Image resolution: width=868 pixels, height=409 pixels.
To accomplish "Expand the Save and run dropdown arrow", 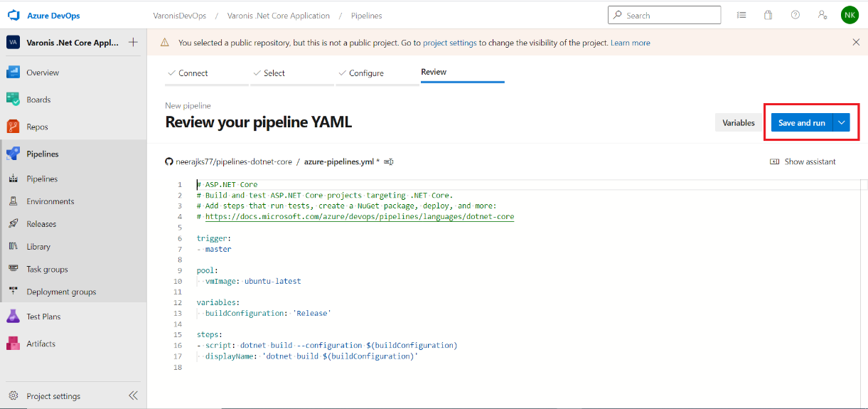I will pyautogui.click(x=842, y=122).
